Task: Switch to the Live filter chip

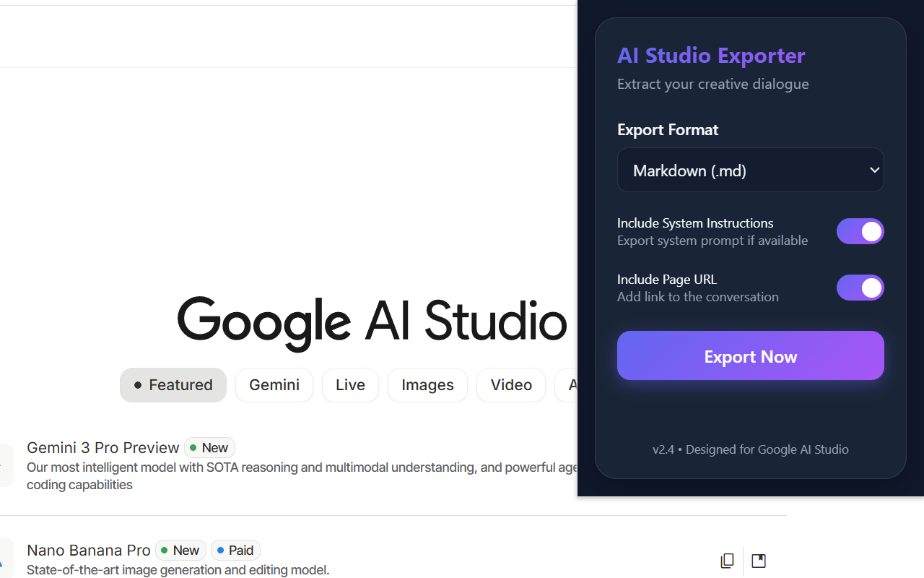Action: coord(350,385)
